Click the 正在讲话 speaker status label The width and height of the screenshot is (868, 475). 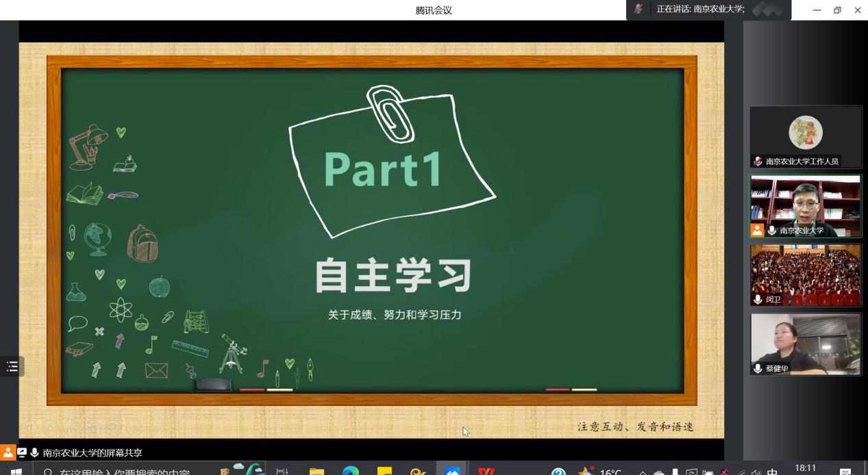(x=699, y=10)
